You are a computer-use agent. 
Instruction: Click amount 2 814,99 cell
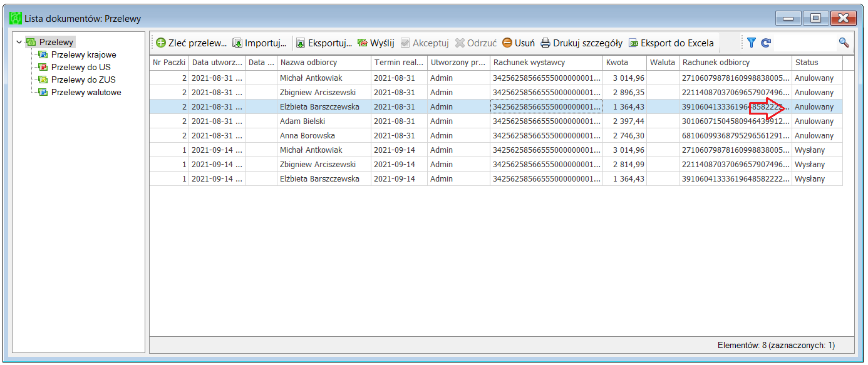coord(624,165)
